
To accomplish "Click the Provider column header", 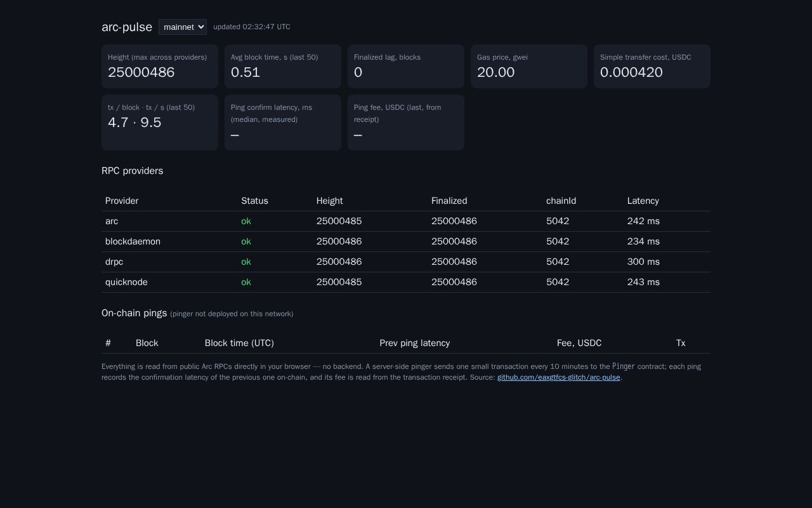I will point(122,201).
